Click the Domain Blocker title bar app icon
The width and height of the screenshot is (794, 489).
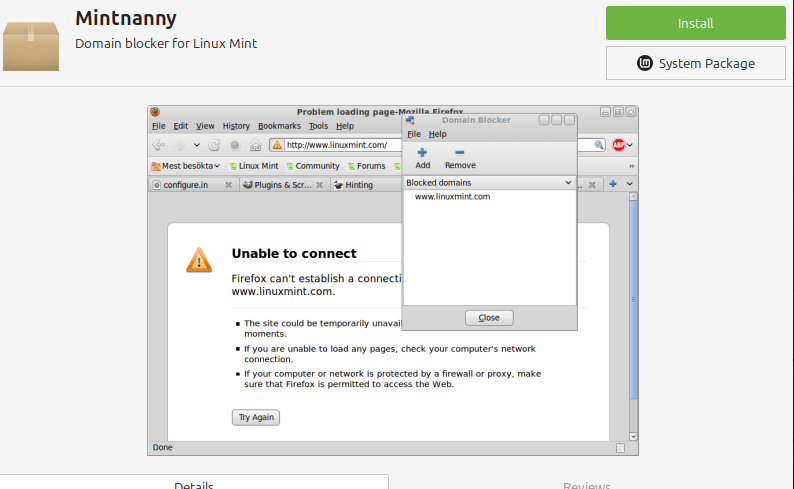tap(410, 120)
